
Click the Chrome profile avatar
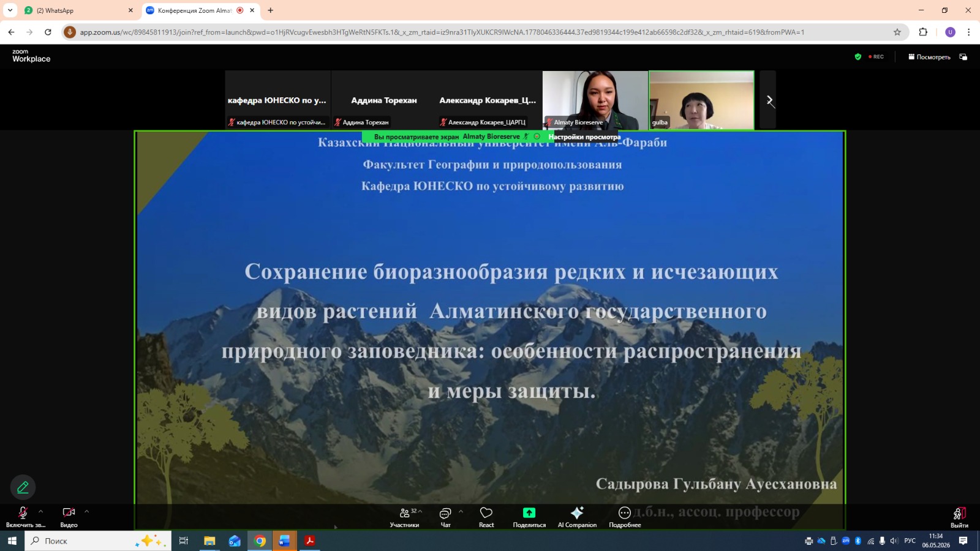pyautogui.click(x=950, y=32)
